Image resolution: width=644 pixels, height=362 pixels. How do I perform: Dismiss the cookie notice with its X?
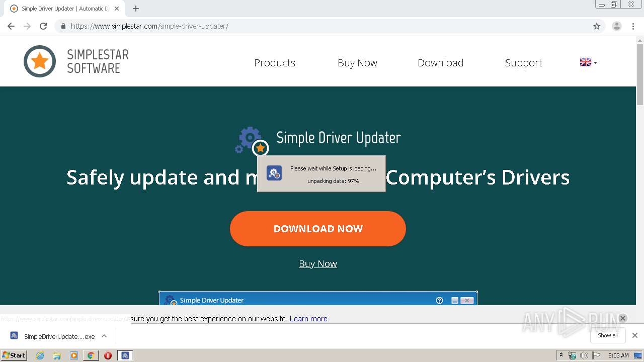point(622,318)
